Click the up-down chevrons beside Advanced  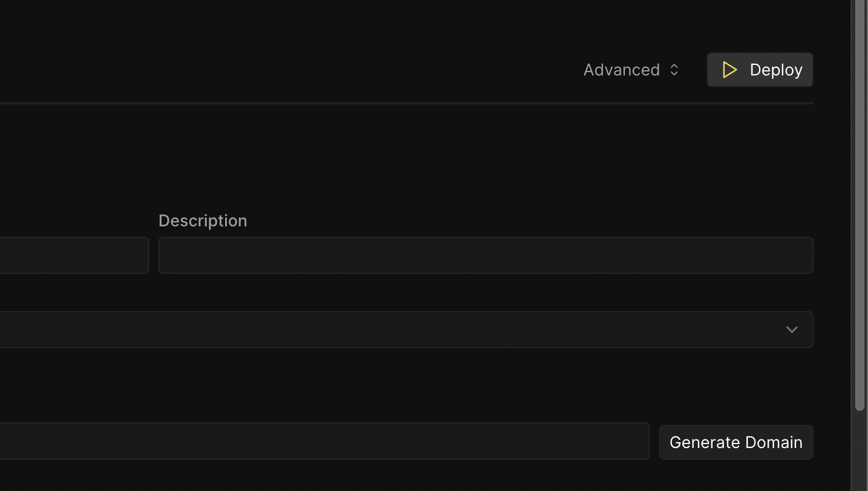click(x=674, y=70)
